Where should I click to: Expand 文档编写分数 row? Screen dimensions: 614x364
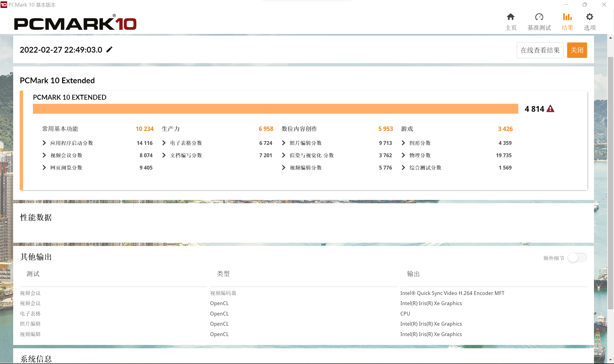click(x=164, y=155)
